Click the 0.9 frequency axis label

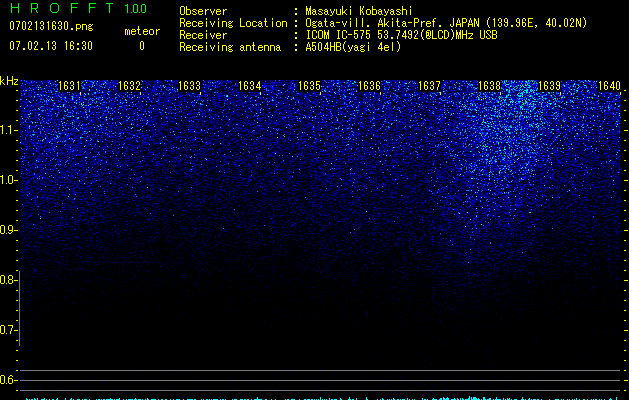[8, 230]
